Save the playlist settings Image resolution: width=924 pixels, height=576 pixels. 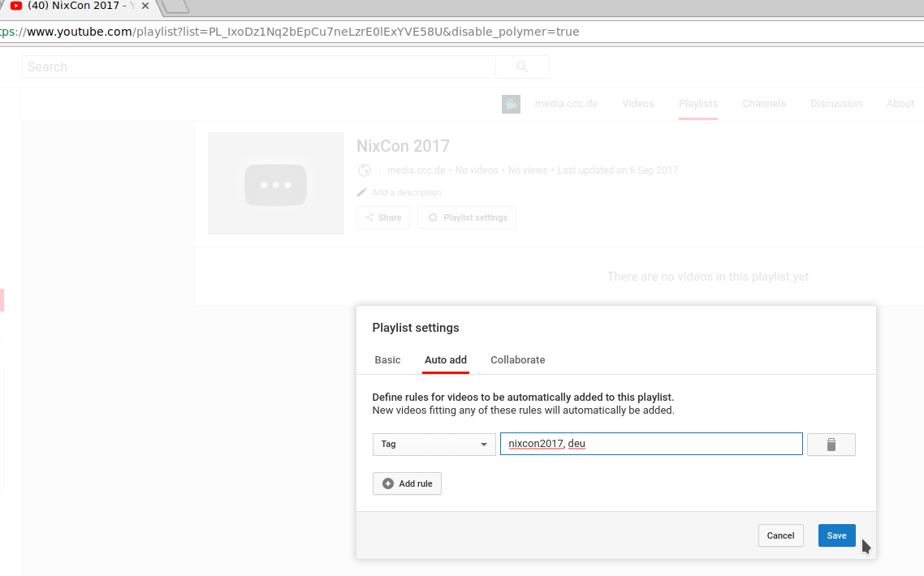pyautogui.click(x=836, y=535)
